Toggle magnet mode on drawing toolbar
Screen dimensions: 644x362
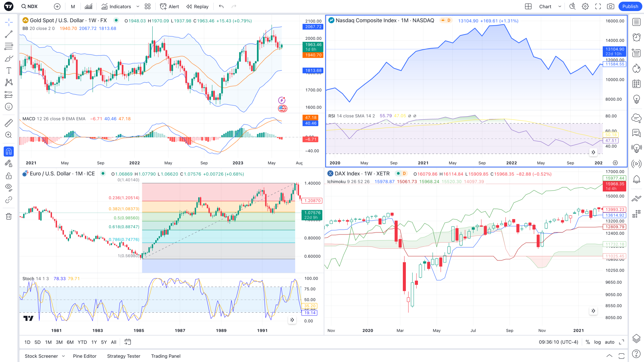click(9, 152)
